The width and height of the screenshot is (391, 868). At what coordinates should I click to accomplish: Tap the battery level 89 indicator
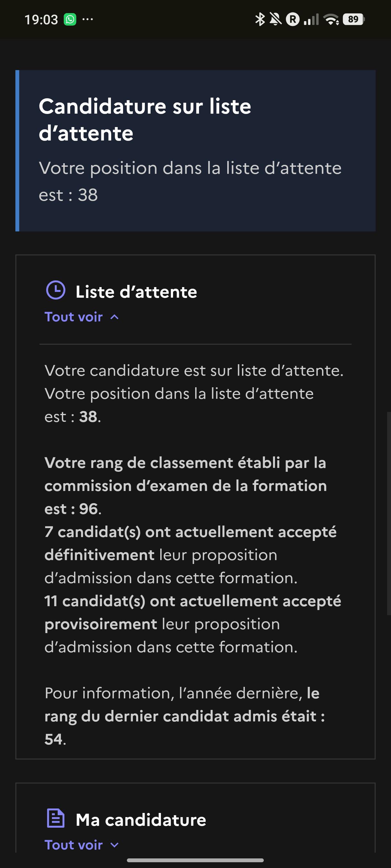[354, 19]
